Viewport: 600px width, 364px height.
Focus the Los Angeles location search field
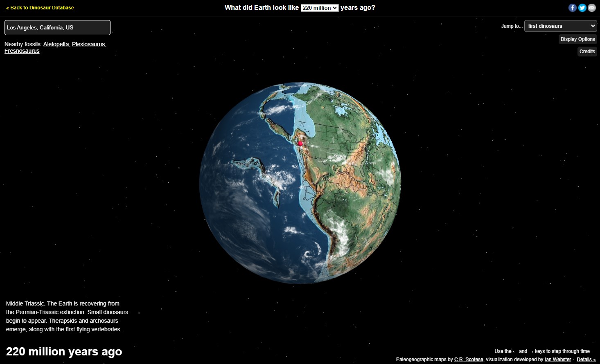pyautogui.click(x=57, y=27)
